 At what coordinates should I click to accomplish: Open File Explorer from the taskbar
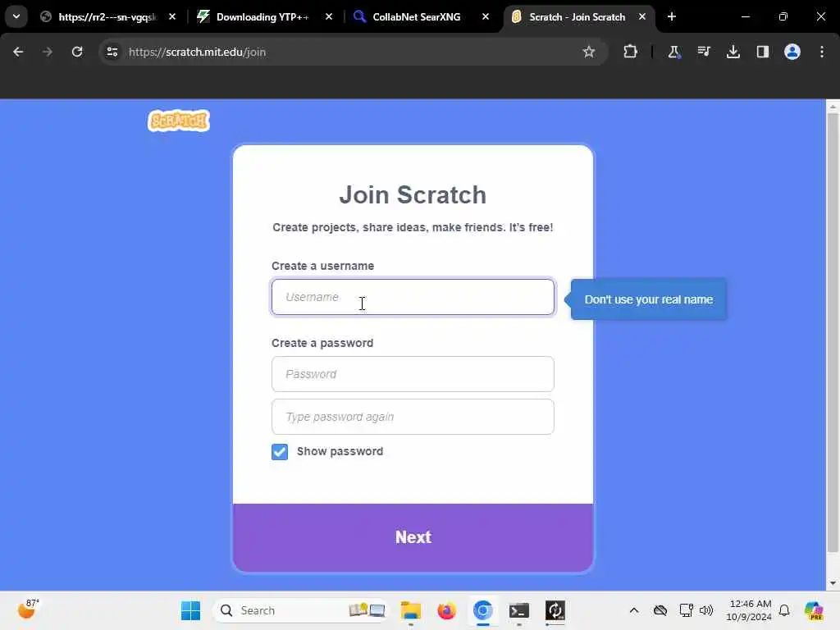[411, 610]
